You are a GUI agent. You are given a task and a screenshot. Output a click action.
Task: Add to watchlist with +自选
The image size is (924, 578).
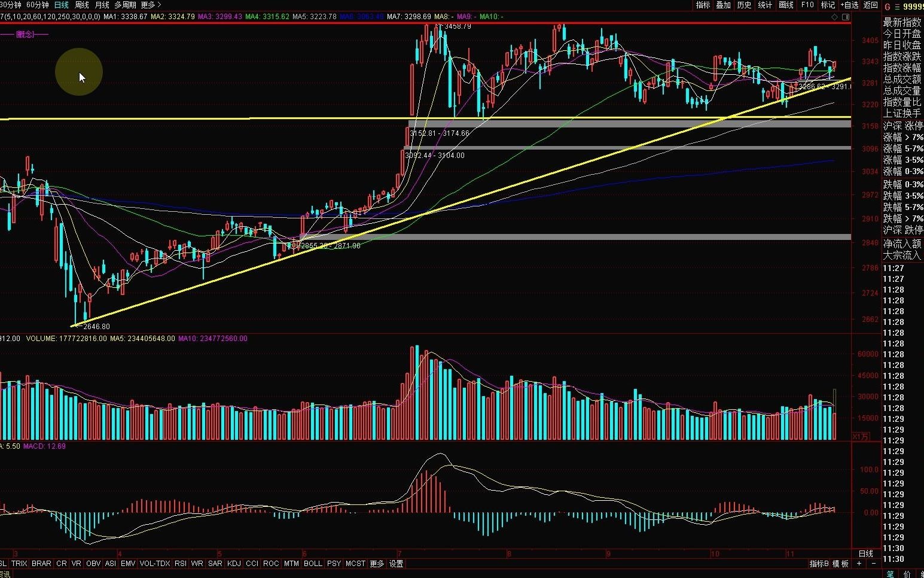[x=850, y=5]
